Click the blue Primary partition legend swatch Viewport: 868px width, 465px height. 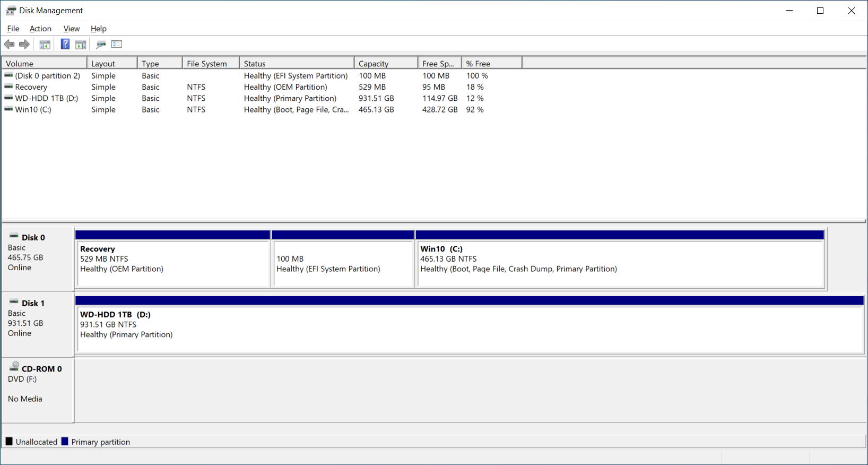[65, 441]
